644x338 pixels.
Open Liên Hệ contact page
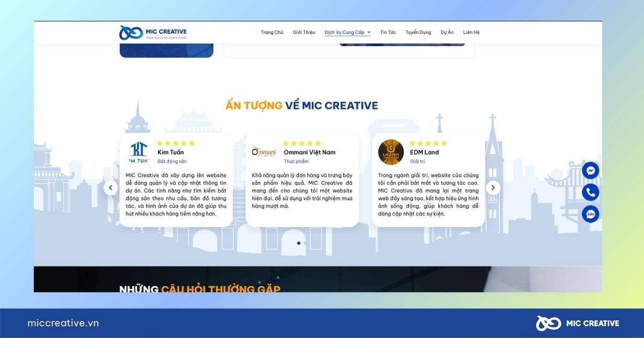(471, 32)
